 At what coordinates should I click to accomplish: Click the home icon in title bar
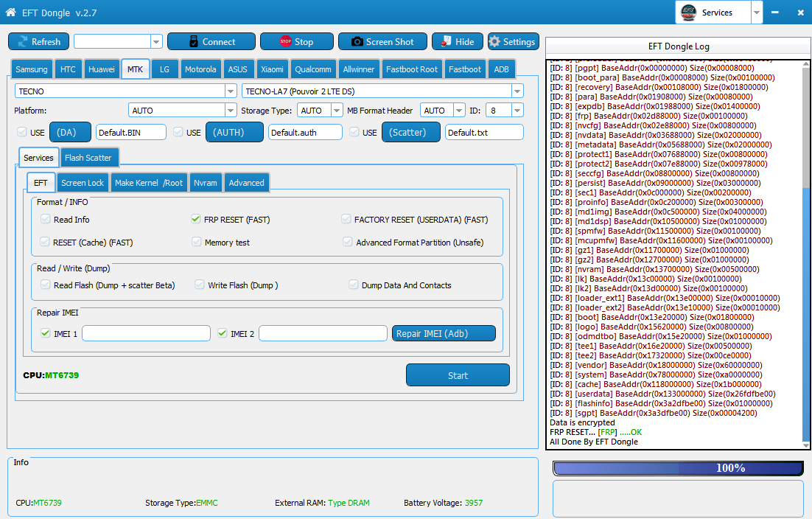coord(10,13)
